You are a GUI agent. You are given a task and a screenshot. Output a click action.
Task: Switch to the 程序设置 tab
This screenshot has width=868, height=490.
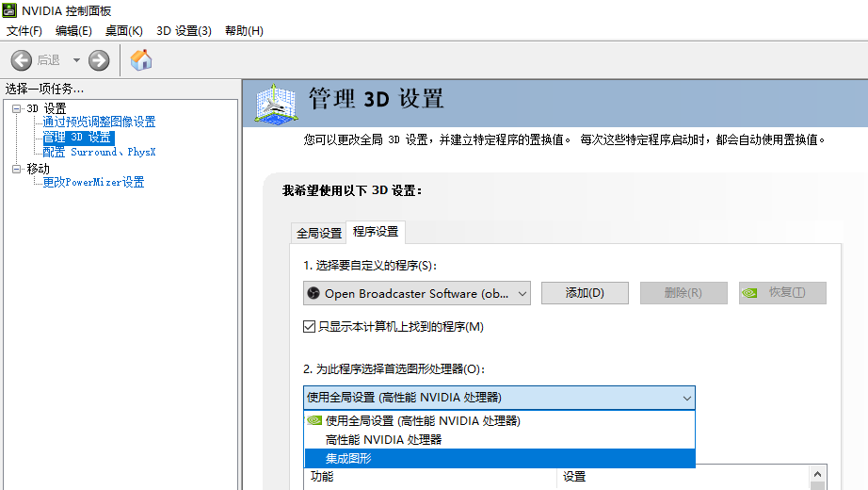click(376, 232)
